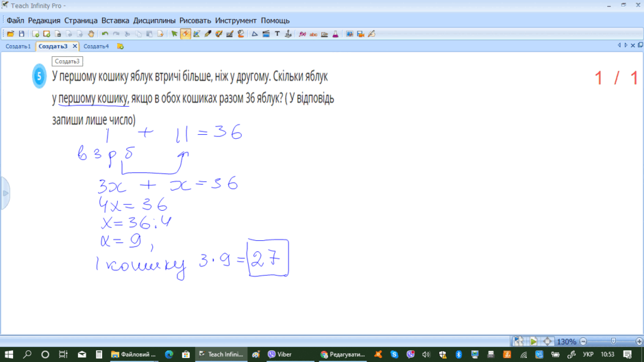Click the zoom slider handle

pyautogui.click(x=613, y=341)
